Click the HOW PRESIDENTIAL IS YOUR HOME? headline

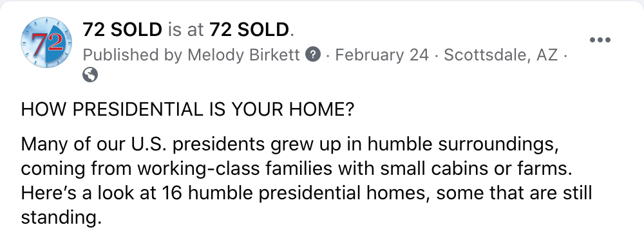click(x=187, y=109)
